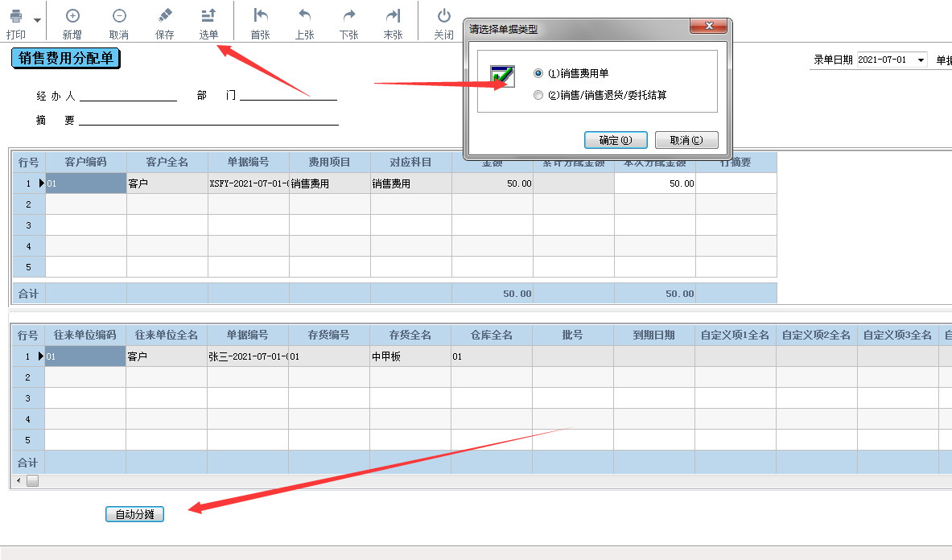Confirm dialog with 确定 button

coord(616,140)
